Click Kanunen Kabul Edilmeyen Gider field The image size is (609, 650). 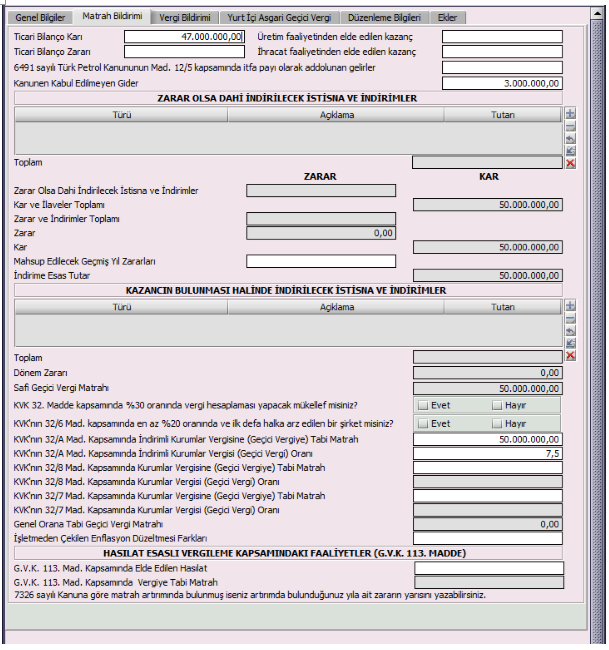click(502, 83)
